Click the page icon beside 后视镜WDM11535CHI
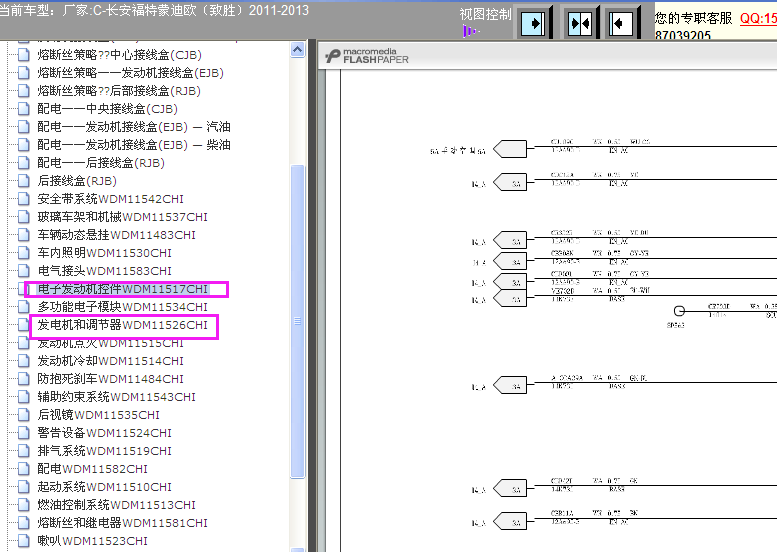Image resolution: width=777 pixels, height=552 pixels. [24, 415]
